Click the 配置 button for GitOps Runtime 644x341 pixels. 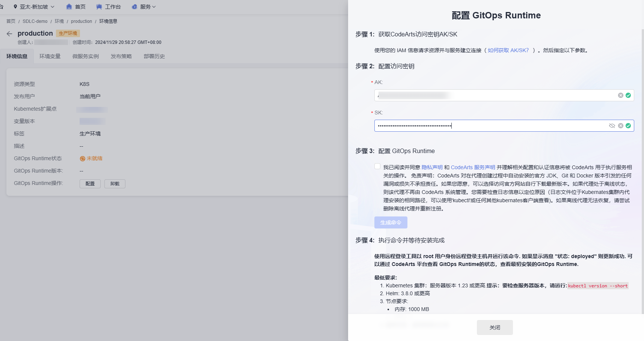[90, 184]
